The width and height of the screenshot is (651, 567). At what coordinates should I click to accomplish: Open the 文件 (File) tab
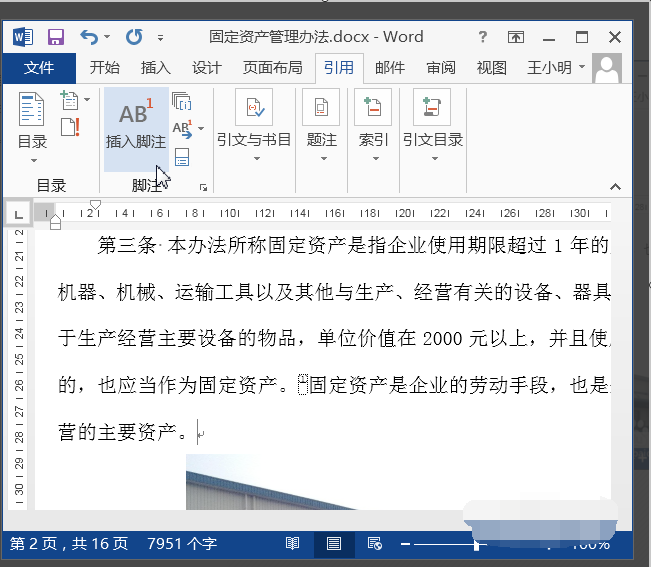(39, 68)
